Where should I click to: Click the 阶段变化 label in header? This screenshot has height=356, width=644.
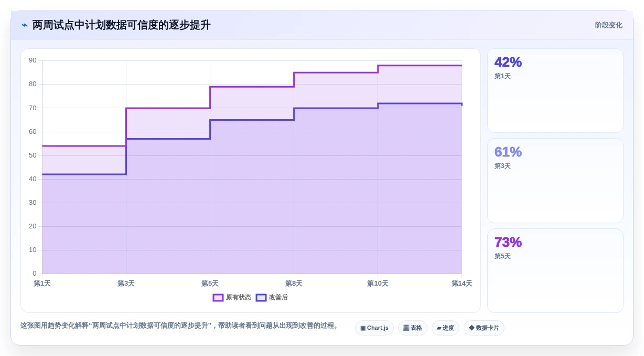(608, 25)
